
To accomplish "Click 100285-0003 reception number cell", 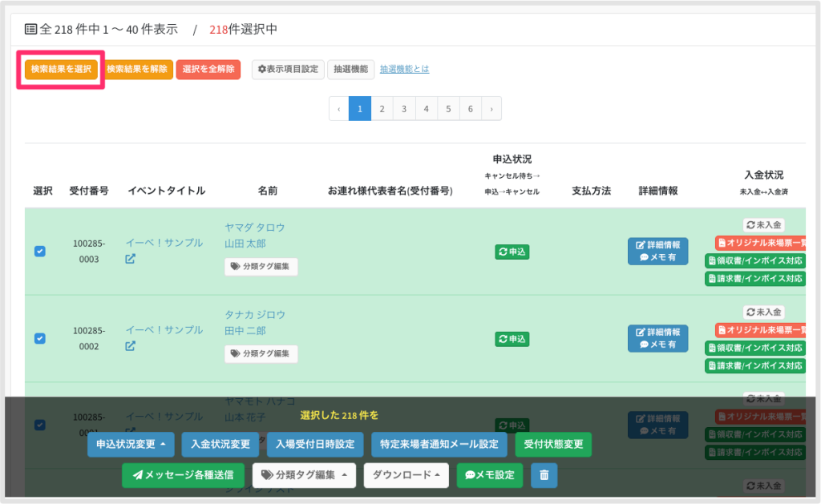I will tap(89, 252).
